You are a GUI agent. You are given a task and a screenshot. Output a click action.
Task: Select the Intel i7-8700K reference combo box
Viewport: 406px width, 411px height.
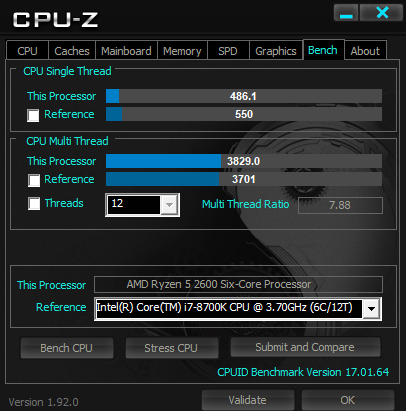click(238, 309)
